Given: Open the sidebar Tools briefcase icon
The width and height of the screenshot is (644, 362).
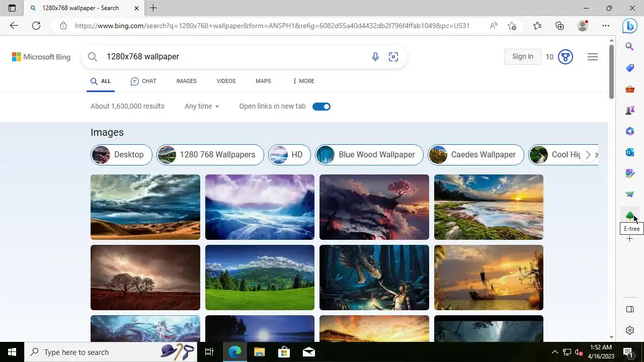Looking at the screenshot, I should [629, 89].
